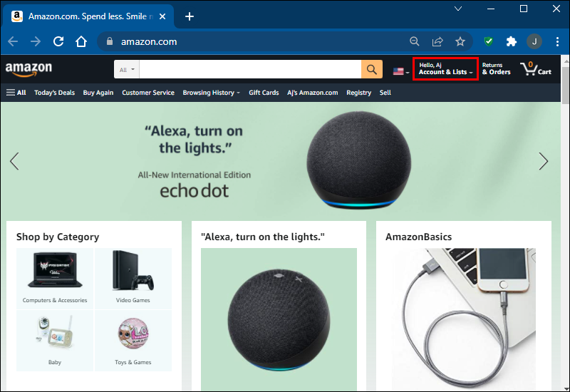The height and width of the screenshot is (392, 570).
Task: Open the Extensions puzzle icon
Action: (x=512, y=41)
